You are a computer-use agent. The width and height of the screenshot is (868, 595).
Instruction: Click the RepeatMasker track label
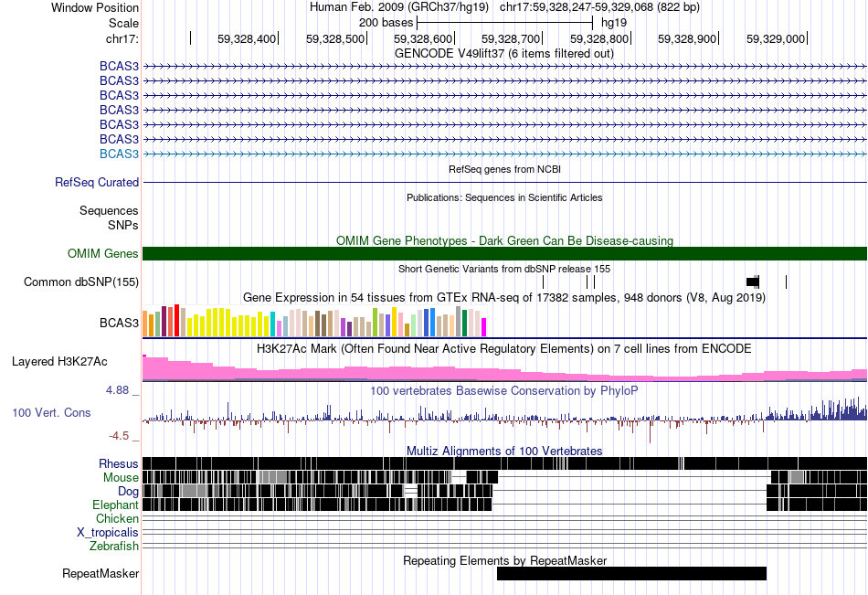click(101, 574)
